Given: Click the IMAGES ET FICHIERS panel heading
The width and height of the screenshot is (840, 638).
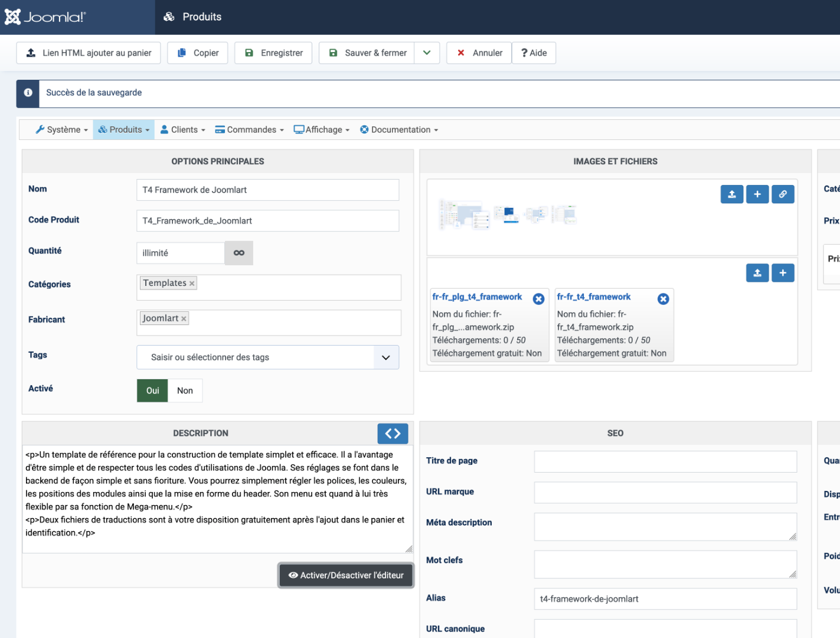Looking at the screenshot, I should [615, 161].
